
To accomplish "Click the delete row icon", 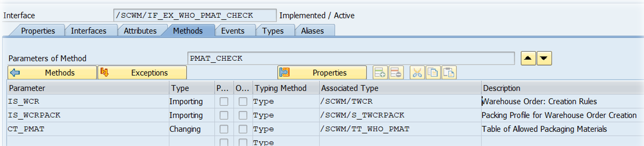I will (x=396, y=73).
